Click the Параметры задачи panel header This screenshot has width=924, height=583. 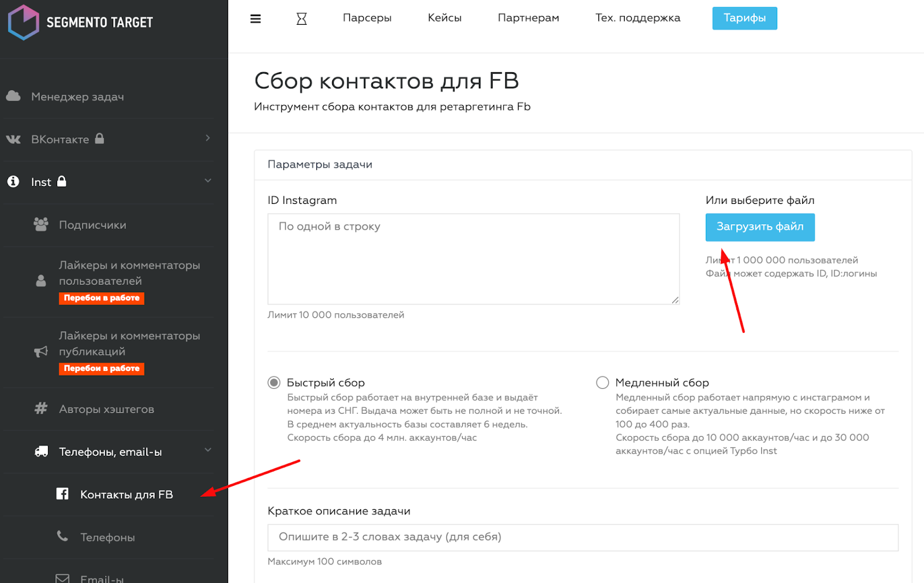click(583, 165)
